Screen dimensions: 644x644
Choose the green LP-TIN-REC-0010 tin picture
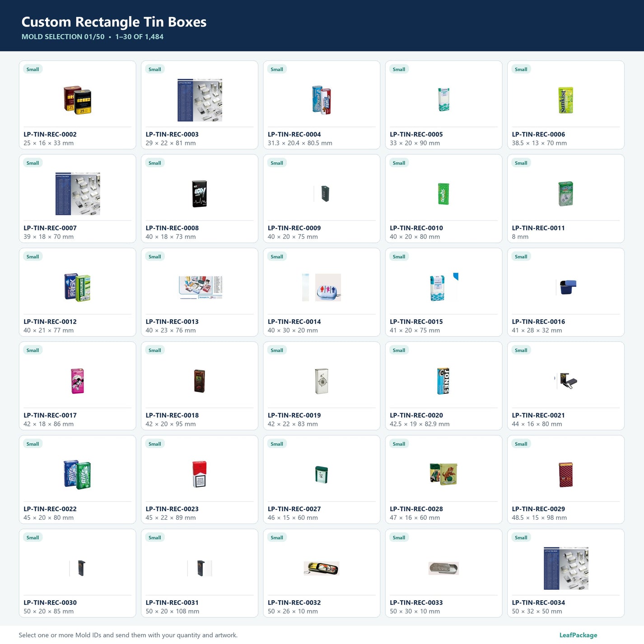point(443,194)
